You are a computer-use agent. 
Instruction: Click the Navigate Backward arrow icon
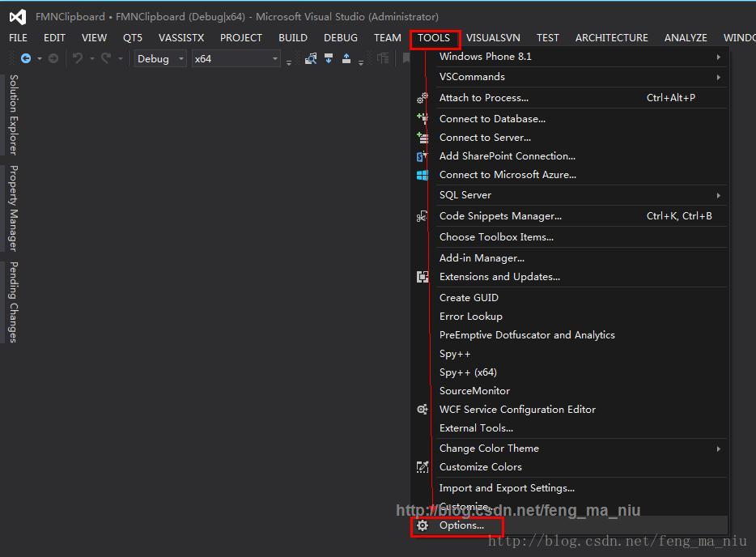(x=26, y=59)
